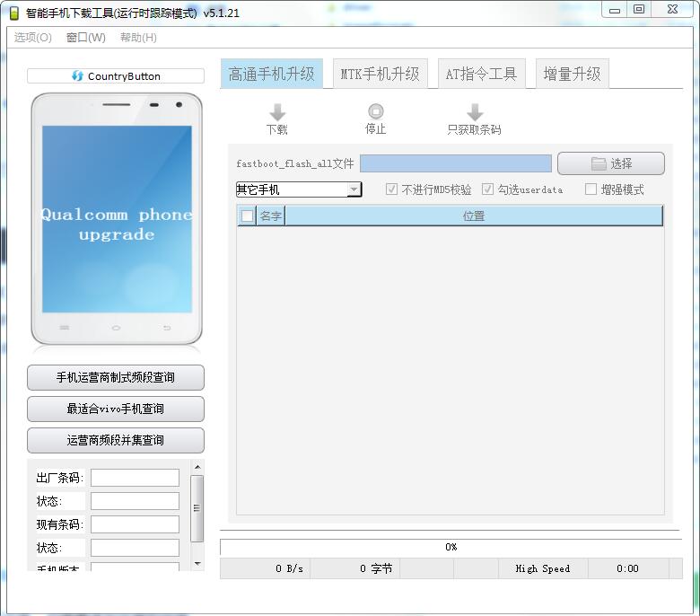Click the 出厂条码 input field
Viewport: 700px width, 616px height.
[x=135, y=478]
